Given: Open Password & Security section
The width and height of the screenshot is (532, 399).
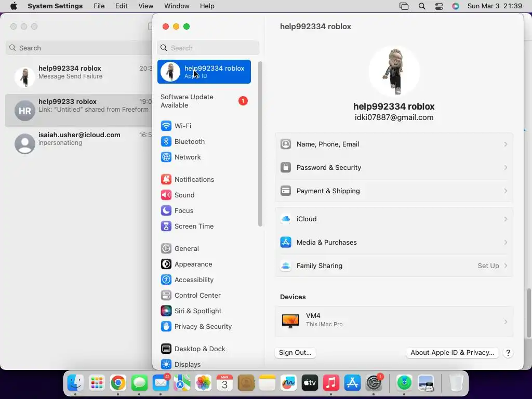Looking at the screenshot, I should coord(394,168).
